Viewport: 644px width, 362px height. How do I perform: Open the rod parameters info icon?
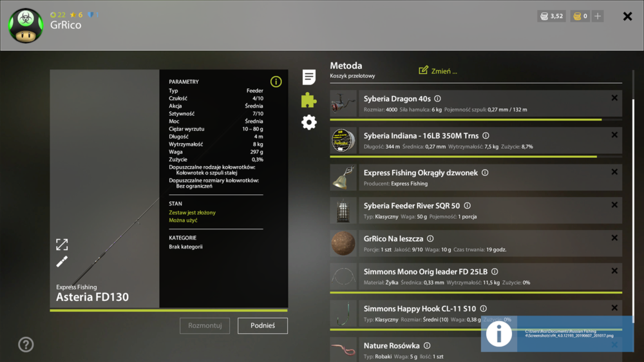tap(276, 82)
